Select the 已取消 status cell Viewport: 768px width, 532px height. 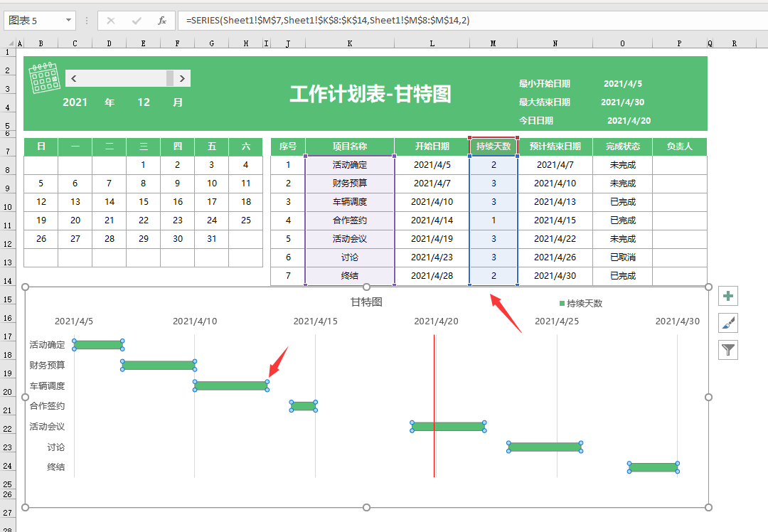click(622, 257)
